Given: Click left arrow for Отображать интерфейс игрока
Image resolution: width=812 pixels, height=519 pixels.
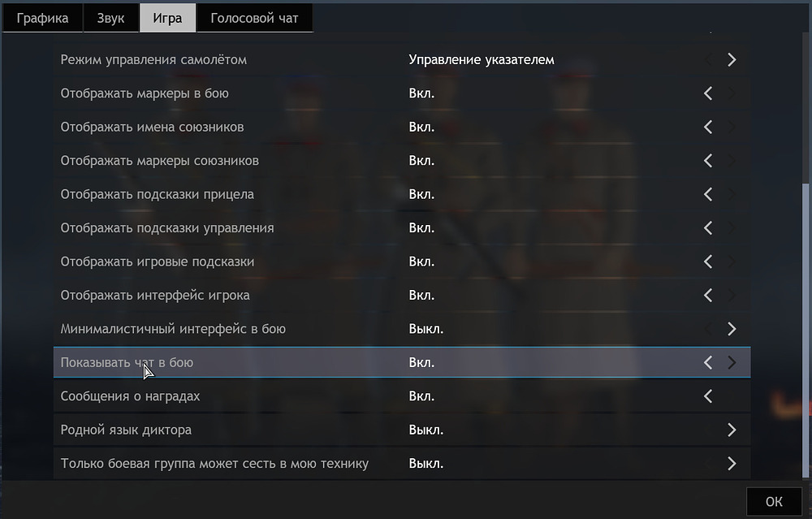Looking at the screenshot, I should (708, 296).
